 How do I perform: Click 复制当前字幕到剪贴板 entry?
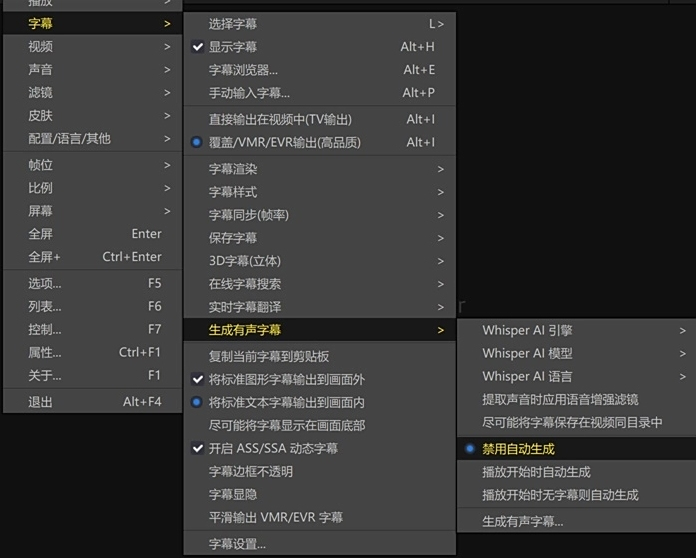click(x=268, y=356)
